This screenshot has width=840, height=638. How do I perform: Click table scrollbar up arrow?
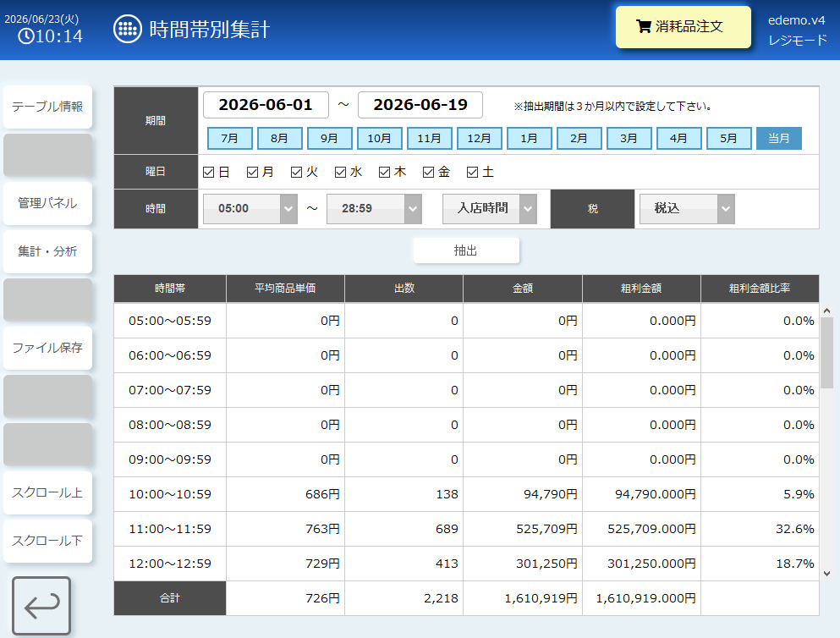point(826,311)
